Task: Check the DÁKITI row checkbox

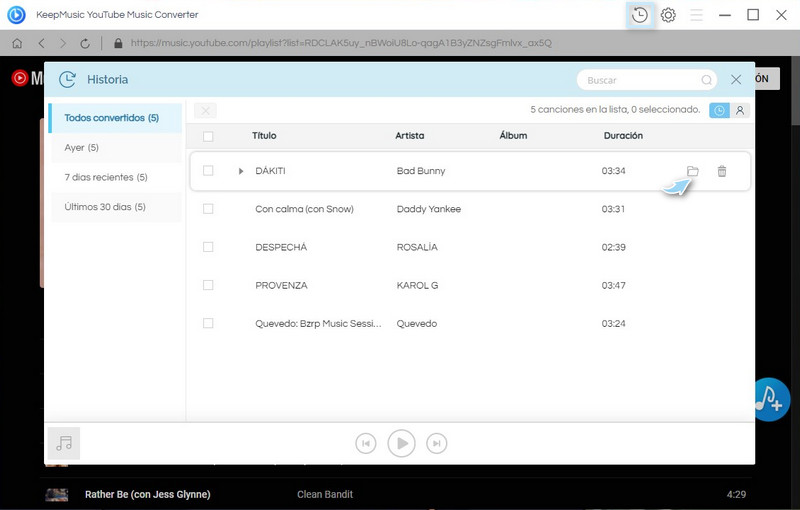Action: 208,170
